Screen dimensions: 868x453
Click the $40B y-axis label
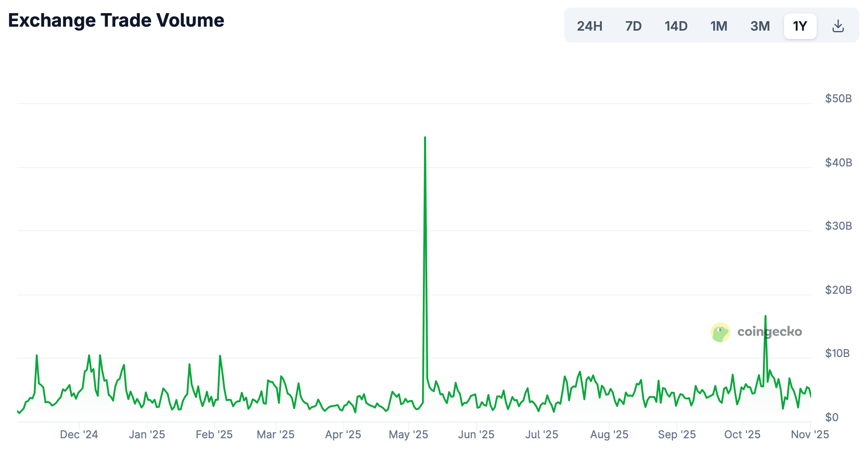[838, 162]
